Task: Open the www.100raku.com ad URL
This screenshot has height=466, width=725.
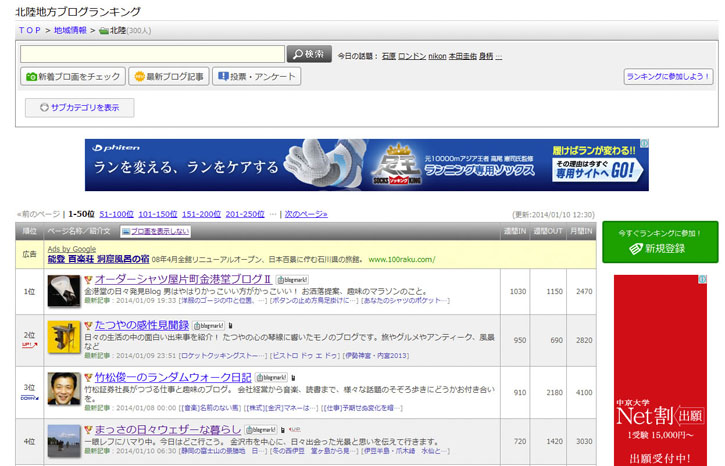Action: (402, 259)
